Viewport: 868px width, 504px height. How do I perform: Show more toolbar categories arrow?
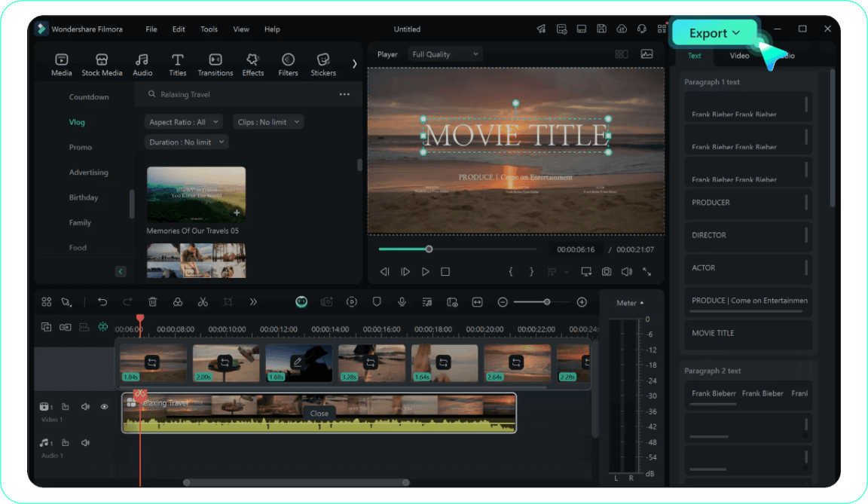pos(354,63)
